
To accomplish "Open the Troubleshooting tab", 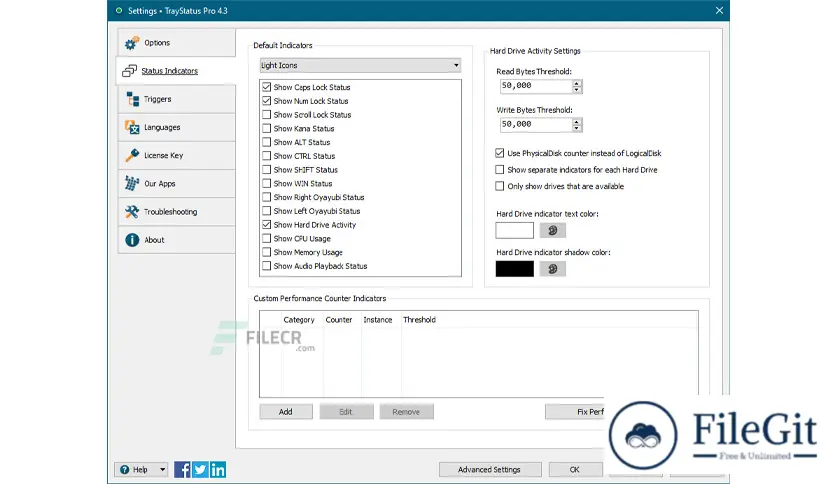I will click(176, 212).
